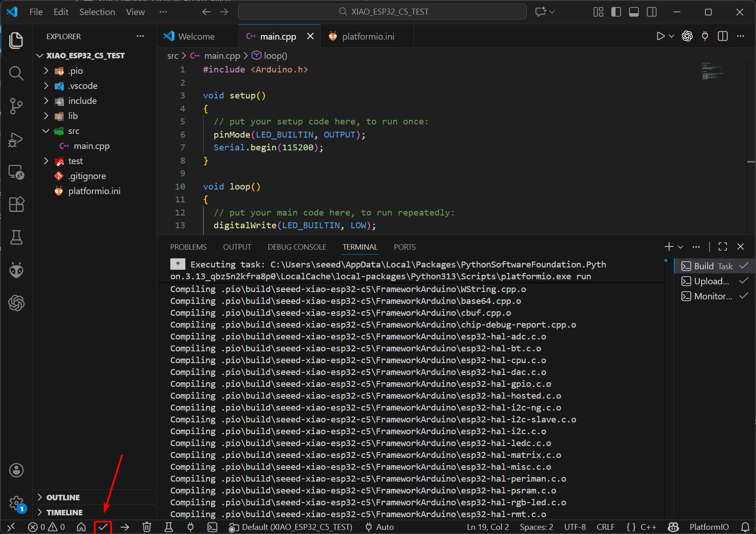756x534 pixels.
Task: Expand the OUTLINE section
Action: point(63,498)
